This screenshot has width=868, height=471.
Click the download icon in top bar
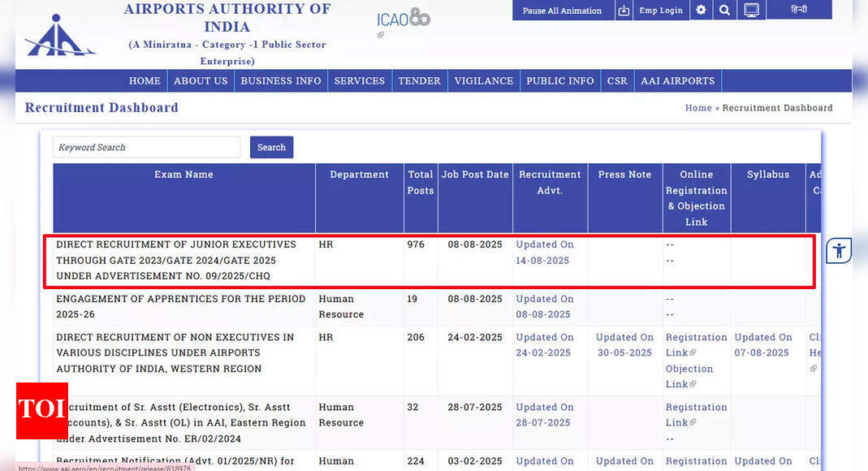point(624,10)
